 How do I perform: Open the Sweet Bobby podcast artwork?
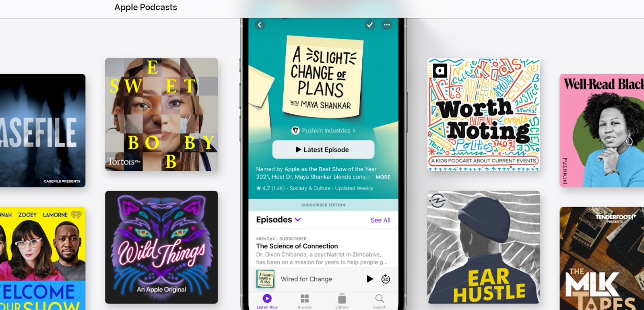click(x=161, y=114)
